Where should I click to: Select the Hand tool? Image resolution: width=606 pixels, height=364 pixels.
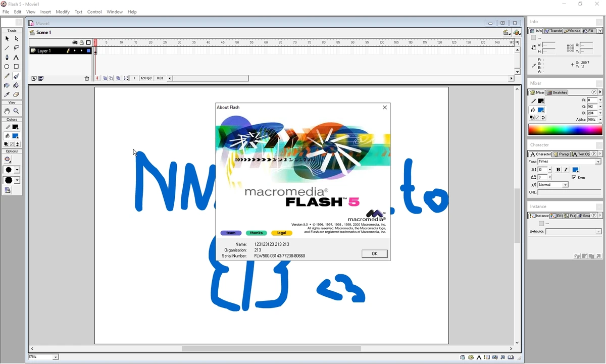(7, 111)
